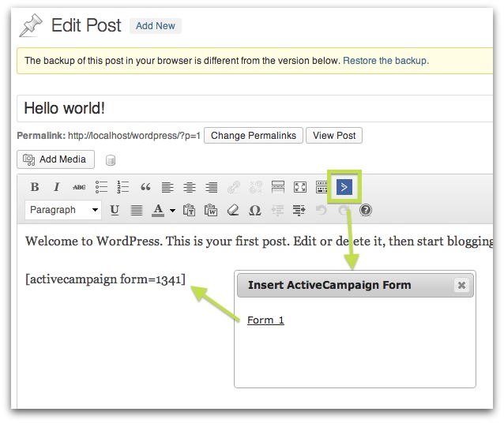
Task: Insert a special character (Omega)
Action: pyautogui.click(x=255, y=211)
